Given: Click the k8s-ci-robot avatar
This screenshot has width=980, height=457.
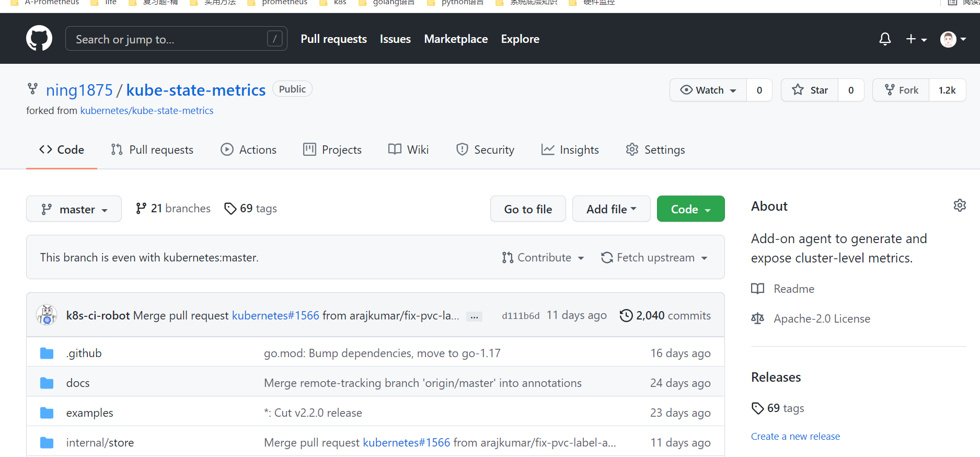Looking at the screenshot, I should [x=47, y=315].
